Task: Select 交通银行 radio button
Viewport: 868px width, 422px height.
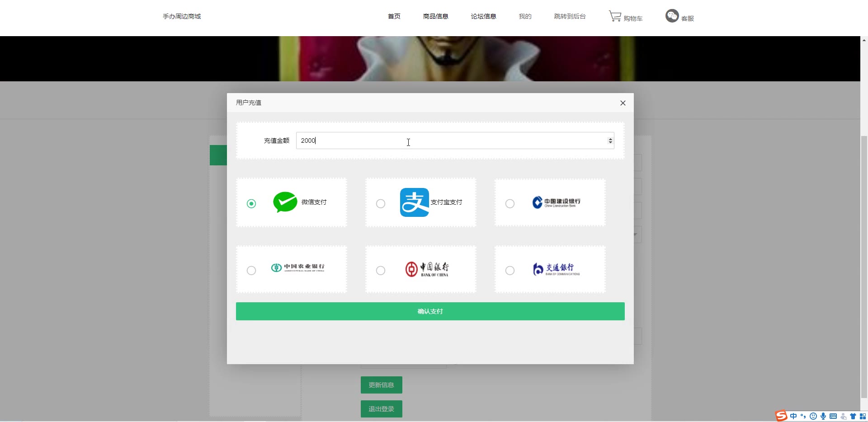Action: [510, 271]
